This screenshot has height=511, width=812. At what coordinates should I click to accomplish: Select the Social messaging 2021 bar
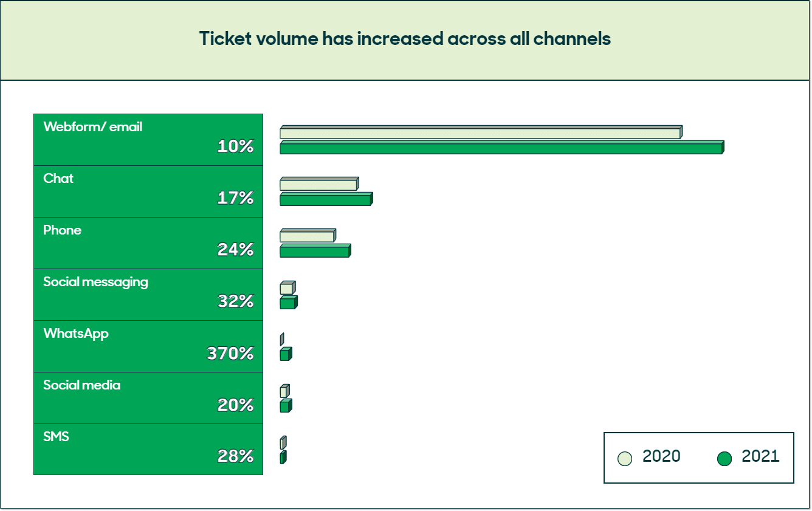[x=287, y=303]
